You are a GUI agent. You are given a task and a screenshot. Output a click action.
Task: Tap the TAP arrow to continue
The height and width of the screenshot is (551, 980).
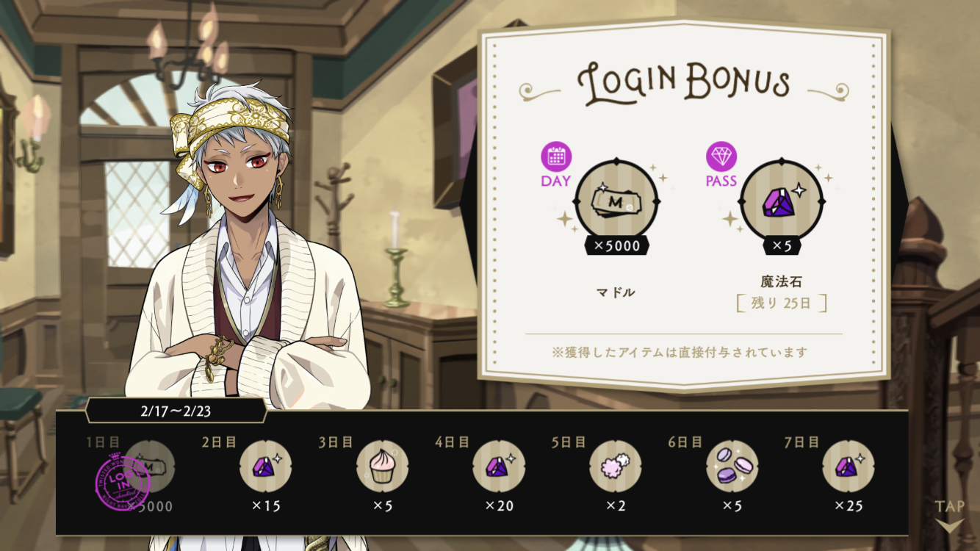(949, 526)
